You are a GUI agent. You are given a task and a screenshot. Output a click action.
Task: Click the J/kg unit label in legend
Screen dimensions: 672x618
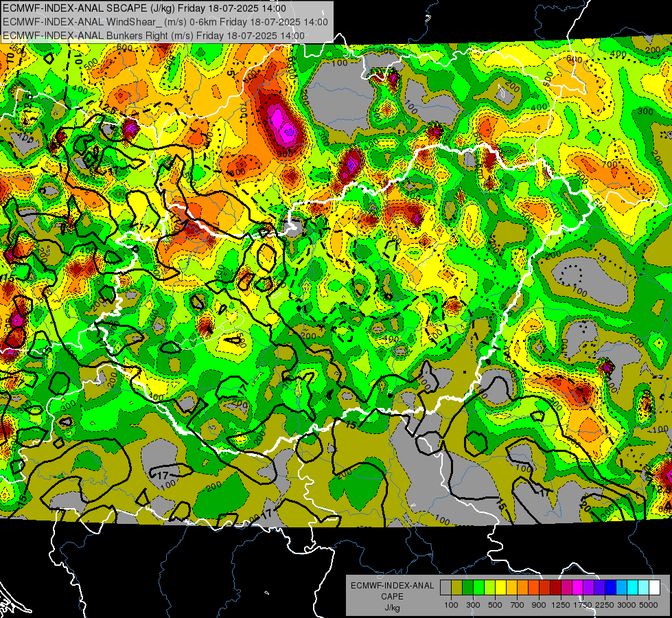click(x=393, y=608)
